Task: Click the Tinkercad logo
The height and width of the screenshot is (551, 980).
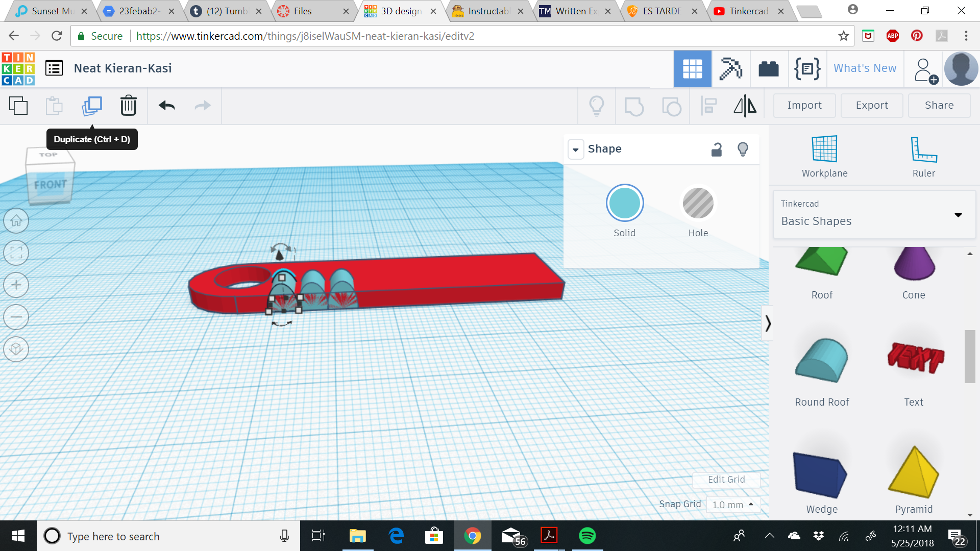Action: (x=18, y=68)
